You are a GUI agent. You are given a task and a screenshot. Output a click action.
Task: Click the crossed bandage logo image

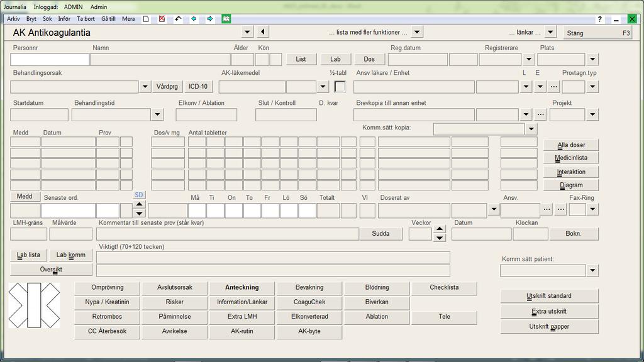pos(34,305)
